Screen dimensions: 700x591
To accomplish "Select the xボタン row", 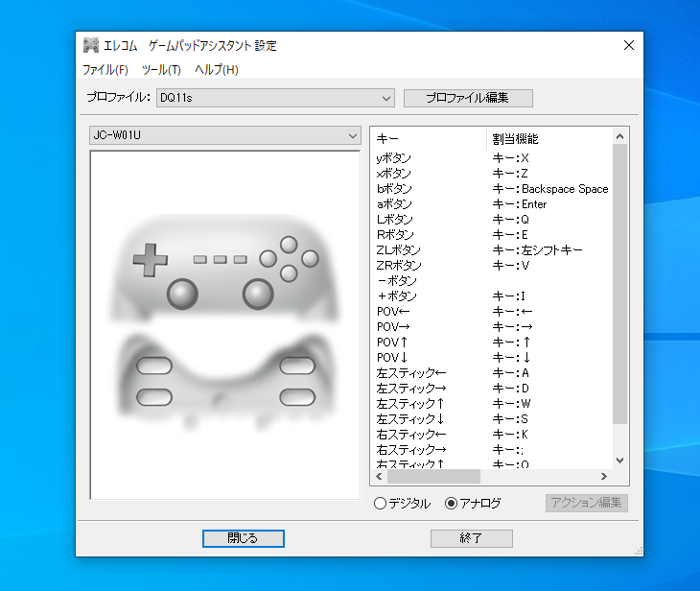I will pos(492,174).
